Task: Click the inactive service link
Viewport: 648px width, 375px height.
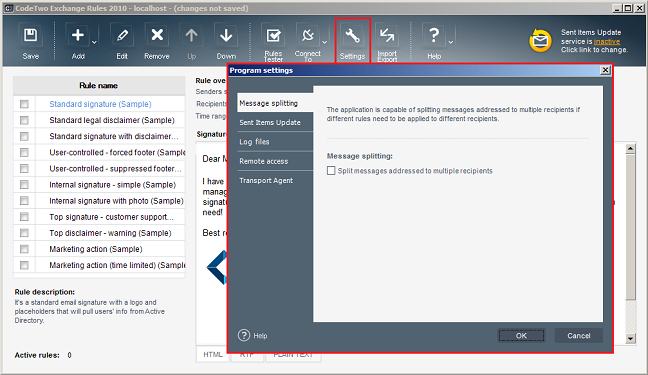Action: click(x=607, y=41)
